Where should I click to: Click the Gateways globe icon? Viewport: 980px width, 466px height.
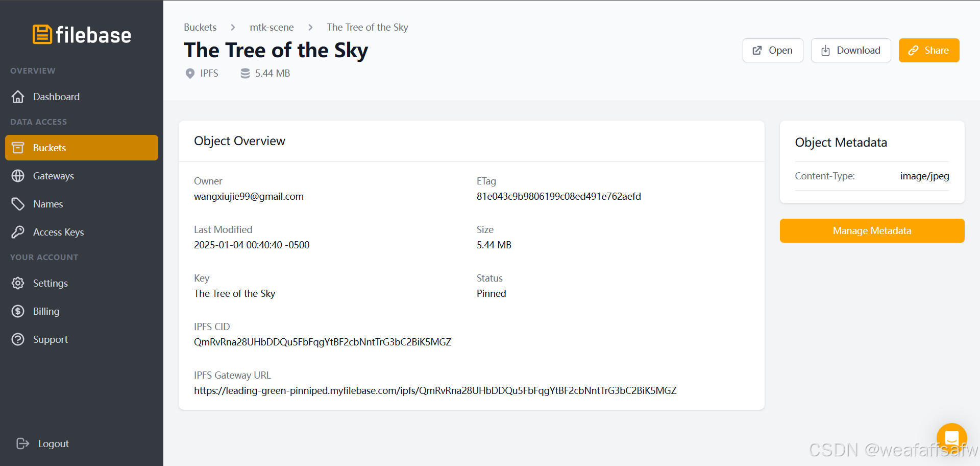(x=18, y=176)
